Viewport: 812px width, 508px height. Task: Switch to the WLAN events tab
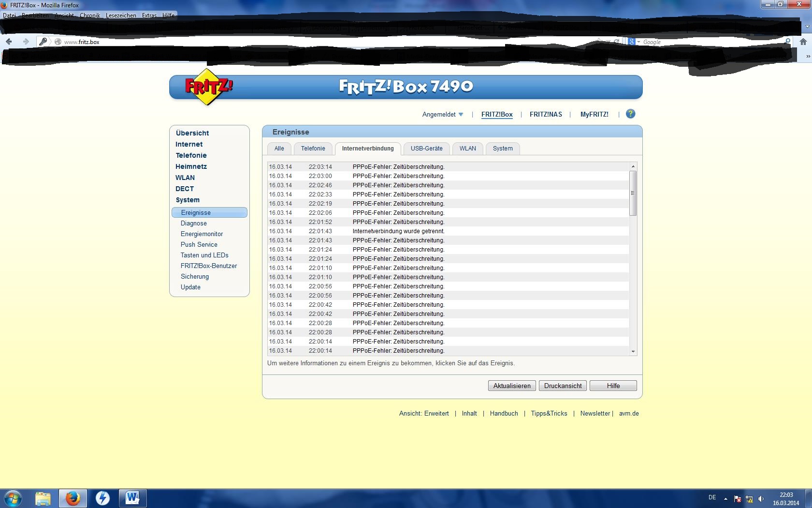click(x=467, y=149)
